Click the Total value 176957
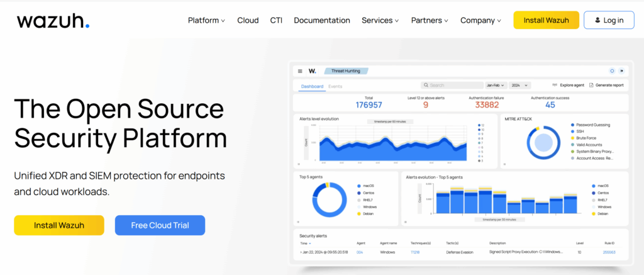 tap(369, 105)
